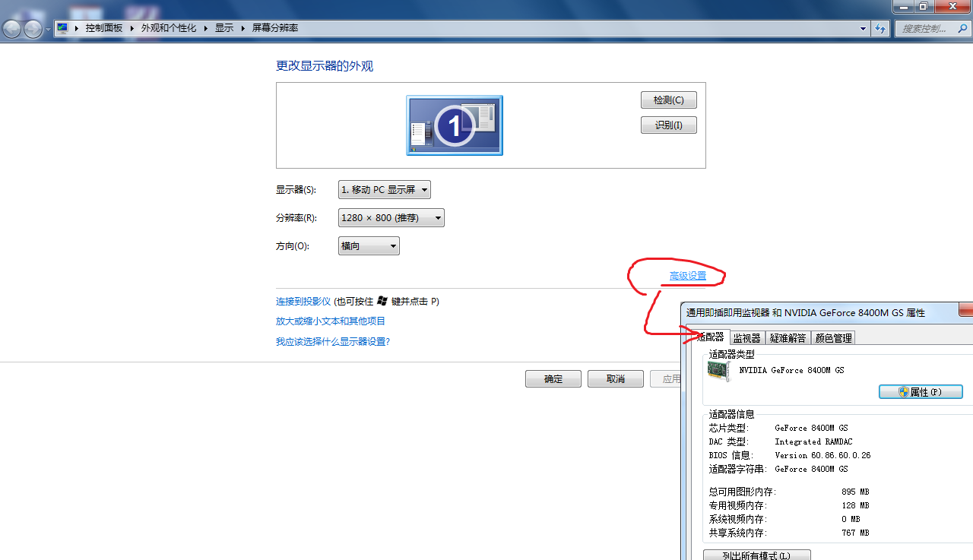Expand the arrow after 外观和个性化 breadcrumb
The height and width of the screenshot is (560, 973).
pyautogui.click(x=205, y=28)
